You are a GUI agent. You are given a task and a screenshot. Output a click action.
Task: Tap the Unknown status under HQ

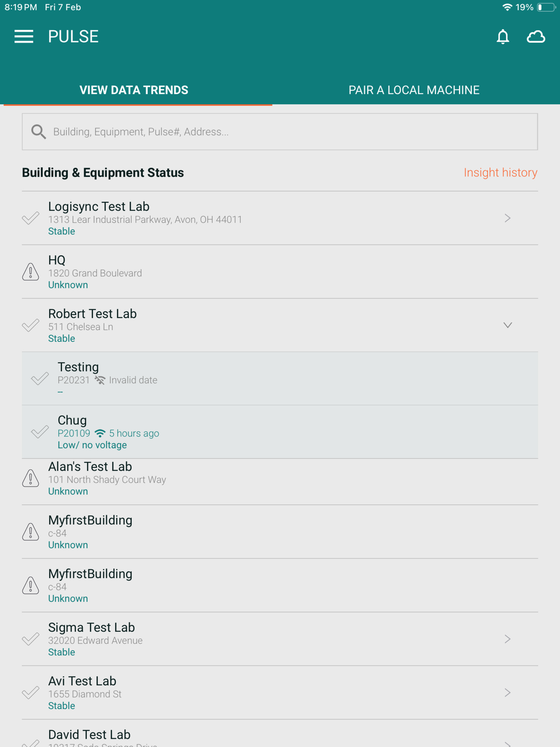coord(68,285)
